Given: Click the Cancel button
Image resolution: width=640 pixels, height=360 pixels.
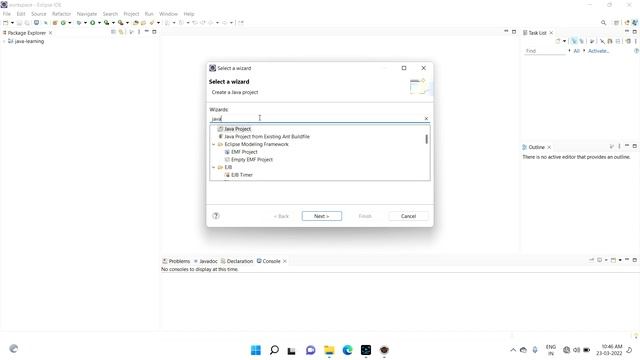Looking at the screenshot, I should point(408,216).
